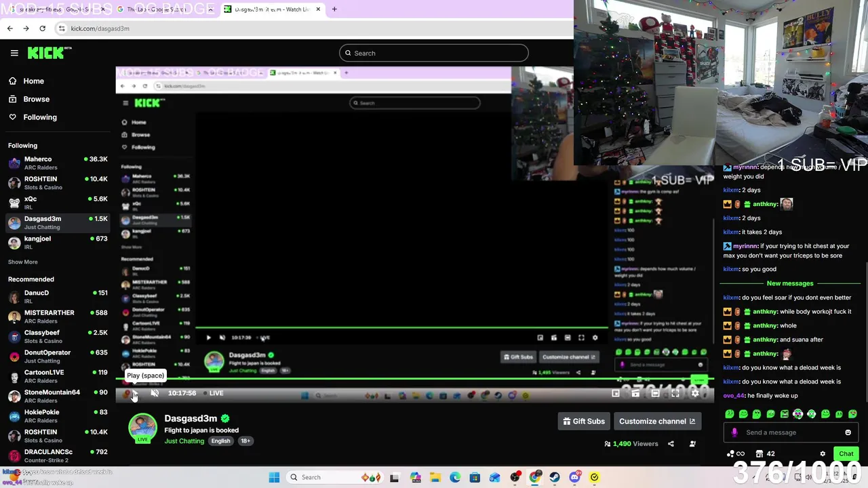This screenshot has width=868, height=488.
Task: Open MISTERARTHER recommended channel
Action: (58, 317)
